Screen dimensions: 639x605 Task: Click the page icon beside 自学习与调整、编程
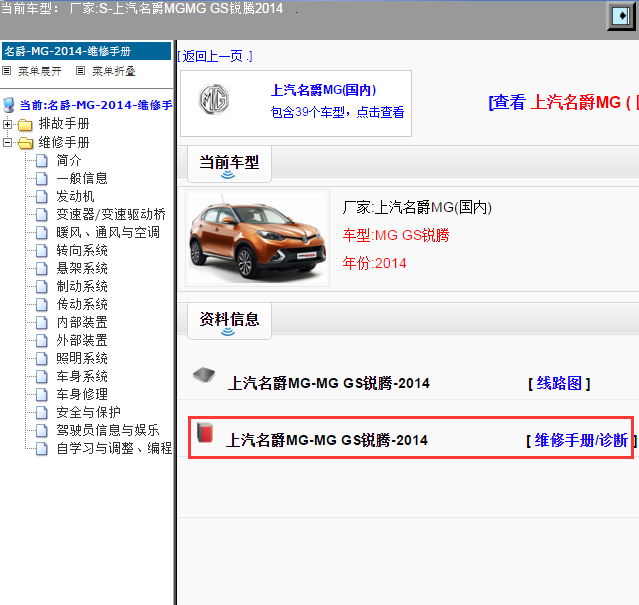pyautogui.click(x=42, y=448)
